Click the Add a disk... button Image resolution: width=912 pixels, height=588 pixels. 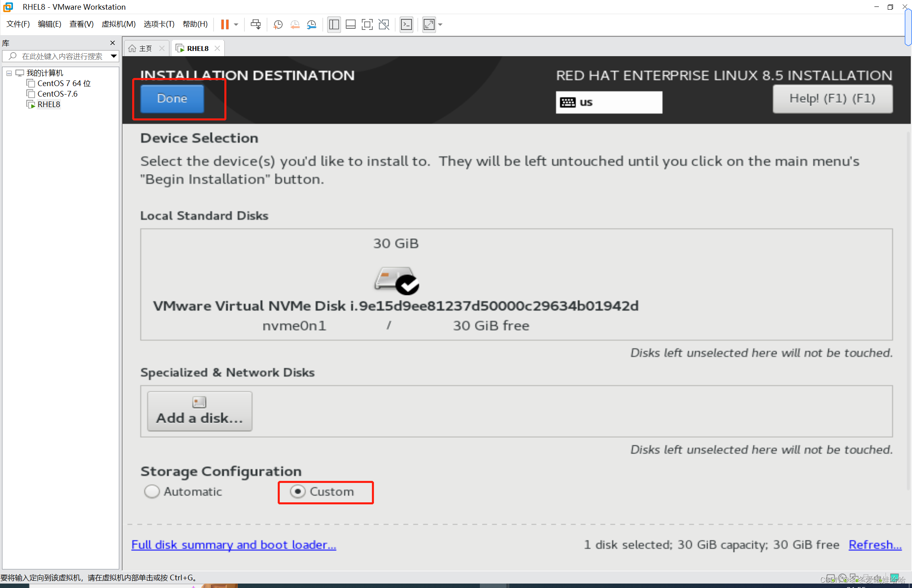[200, 411]
